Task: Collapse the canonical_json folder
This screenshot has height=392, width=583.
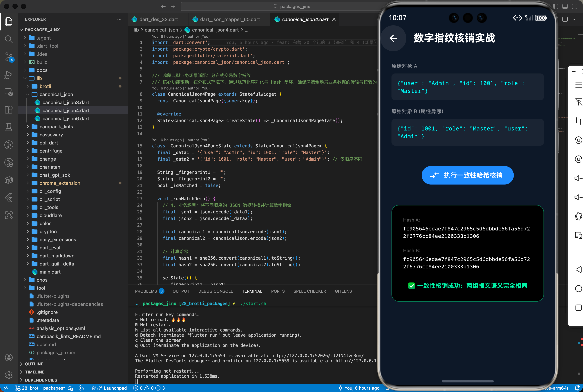Action: [56, 94]
